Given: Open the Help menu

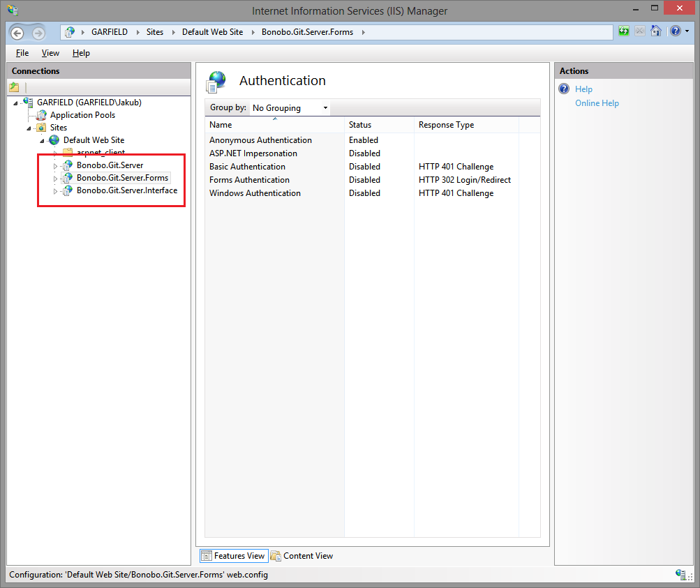Looking at the screenshot, I should point(81,52).
